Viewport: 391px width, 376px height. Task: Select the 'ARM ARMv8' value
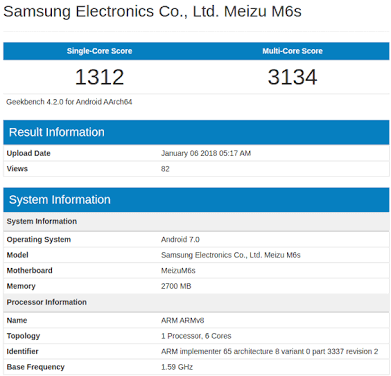(x=183, y=321)
